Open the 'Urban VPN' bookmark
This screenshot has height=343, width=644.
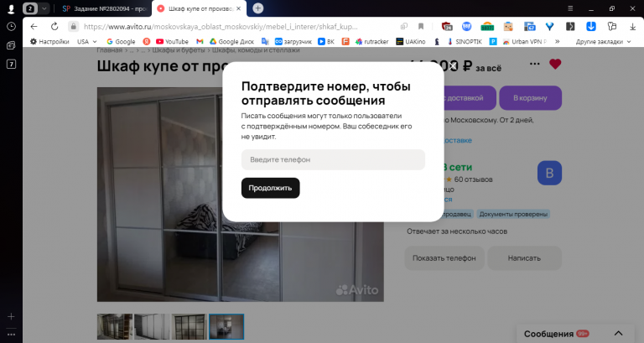(x=525, y=41)
